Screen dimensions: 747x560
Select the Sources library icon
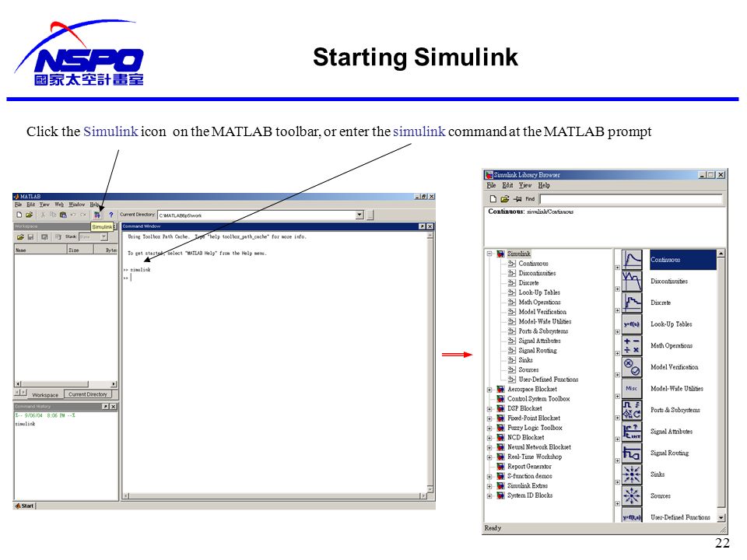tap(632, 495)
